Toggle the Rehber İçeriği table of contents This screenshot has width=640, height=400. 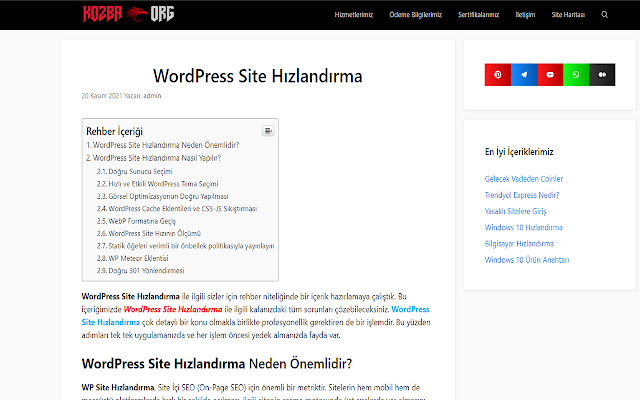[x=268, y=131]
